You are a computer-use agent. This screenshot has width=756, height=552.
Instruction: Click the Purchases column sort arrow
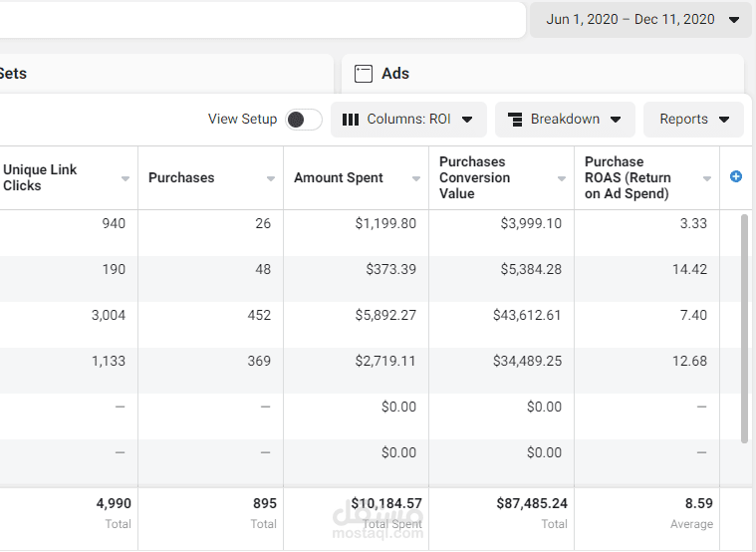[x=271, y=179]
